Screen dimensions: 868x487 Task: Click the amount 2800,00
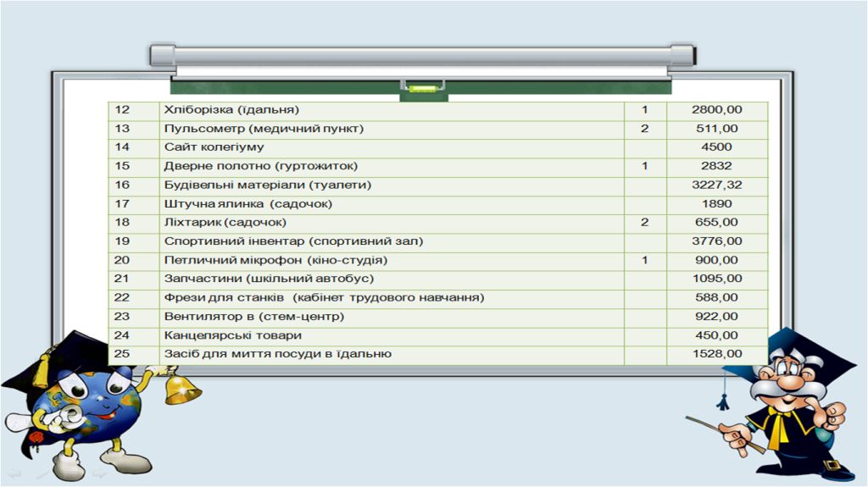click(717, 109)
